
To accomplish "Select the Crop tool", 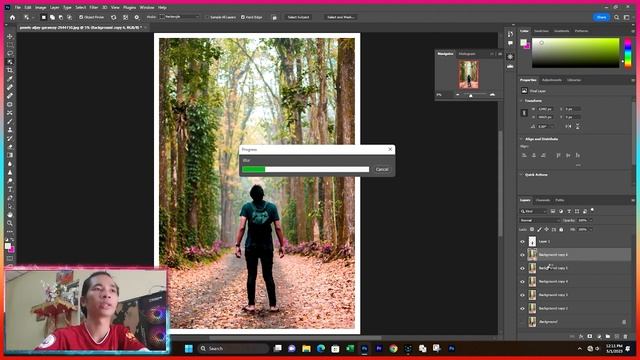I will coord(10,71).
